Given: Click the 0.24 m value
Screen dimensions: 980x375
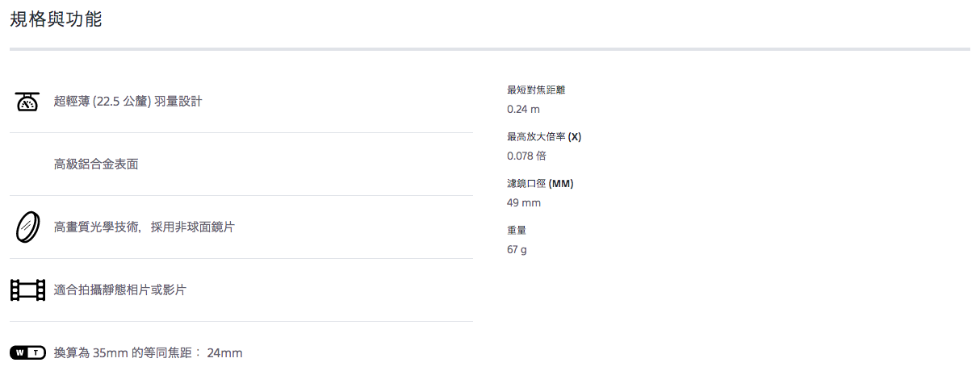Looking at the screenshot, I should tap(523, 109).
